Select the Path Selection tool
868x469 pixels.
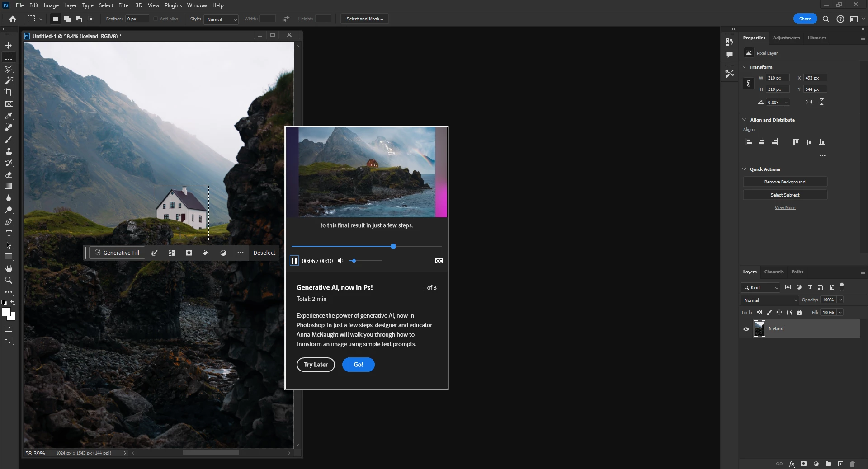pos(9,245)
